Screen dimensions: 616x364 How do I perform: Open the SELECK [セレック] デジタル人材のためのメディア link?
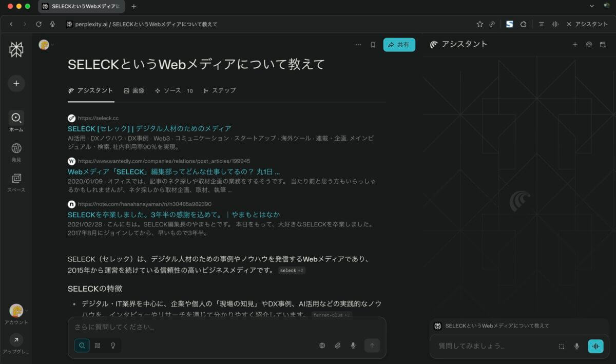coord(149,128)
